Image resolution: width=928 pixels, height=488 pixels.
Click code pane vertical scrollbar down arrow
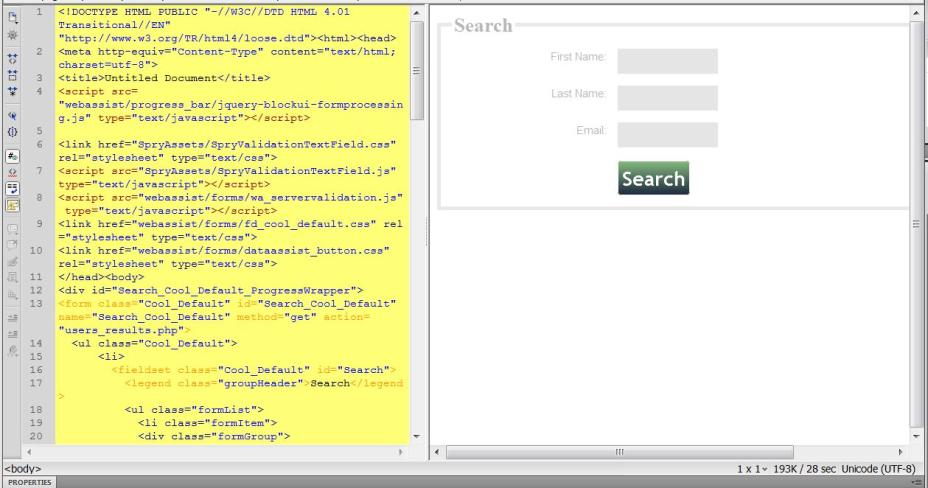[x=417, y=437]
